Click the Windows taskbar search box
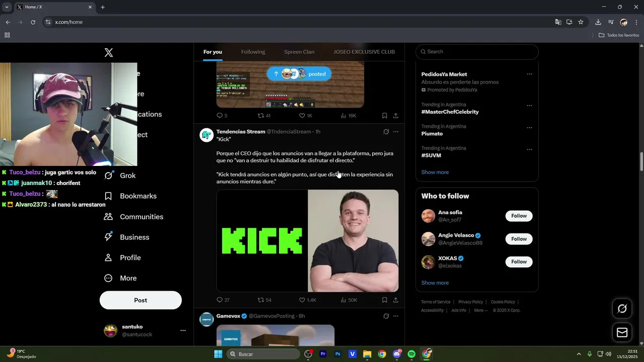Image resolution: width=644 pixels, height=362 pixels. point(264,354)
